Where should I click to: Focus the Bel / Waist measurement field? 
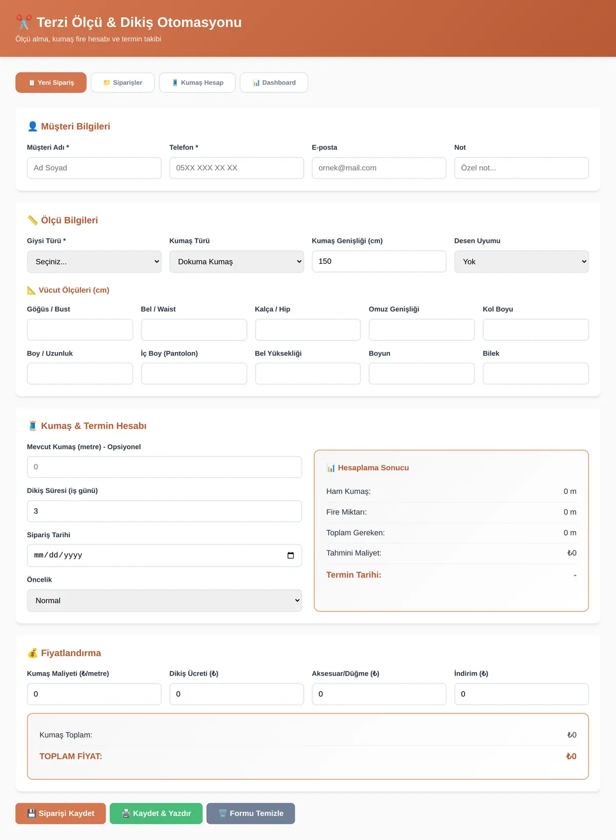[x=194, y=330]
